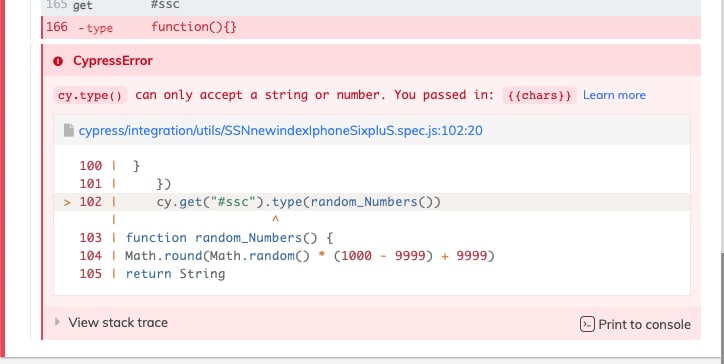
Task: Click Print to console button
Action: click(x=635, y=324)
